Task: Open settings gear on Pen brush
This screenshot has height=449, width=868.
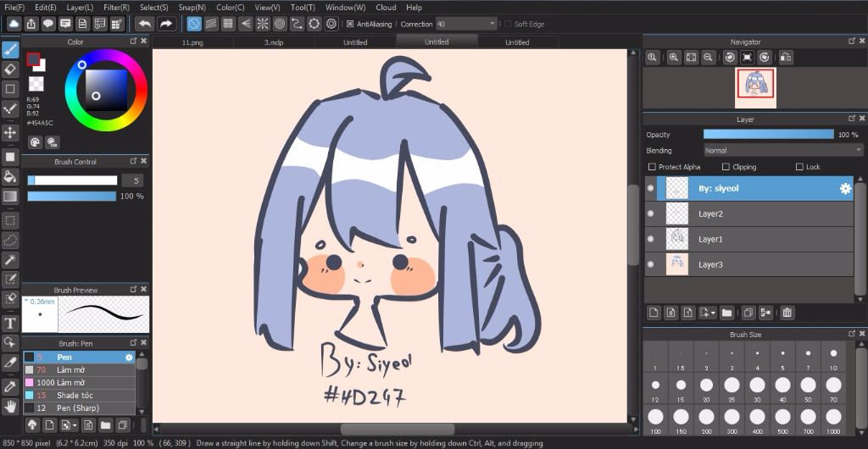Action: (x=129, y=358)
